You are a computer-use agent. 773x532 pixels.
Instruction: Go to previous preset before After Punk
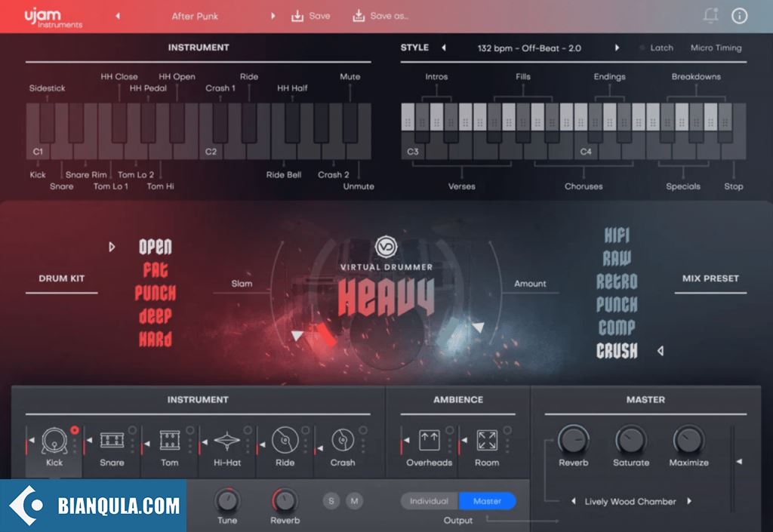pos(118,16)
